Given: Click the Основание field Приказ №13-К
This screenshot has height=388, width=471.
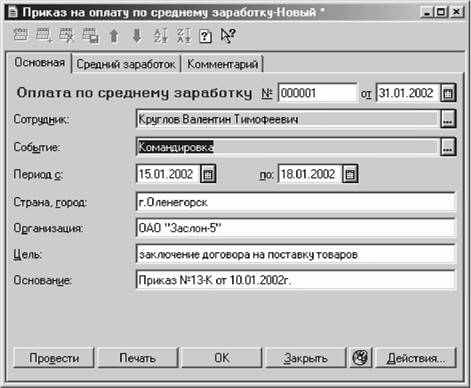Looking at the screenshot, I should (x=296, y=280).
